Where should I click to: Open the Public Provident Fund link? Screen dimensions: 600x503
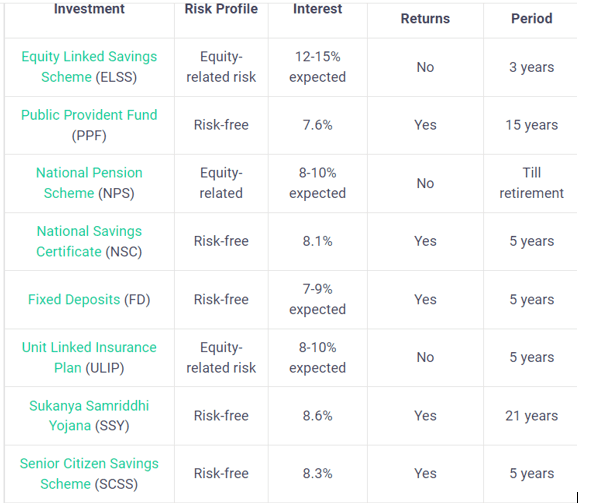pyautogui.click(x=89, y=115)
